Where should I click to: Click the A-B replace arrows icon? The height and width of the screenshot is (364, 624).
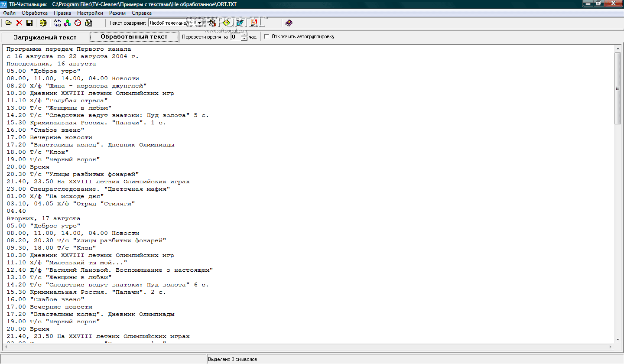(x=58, y=23)
